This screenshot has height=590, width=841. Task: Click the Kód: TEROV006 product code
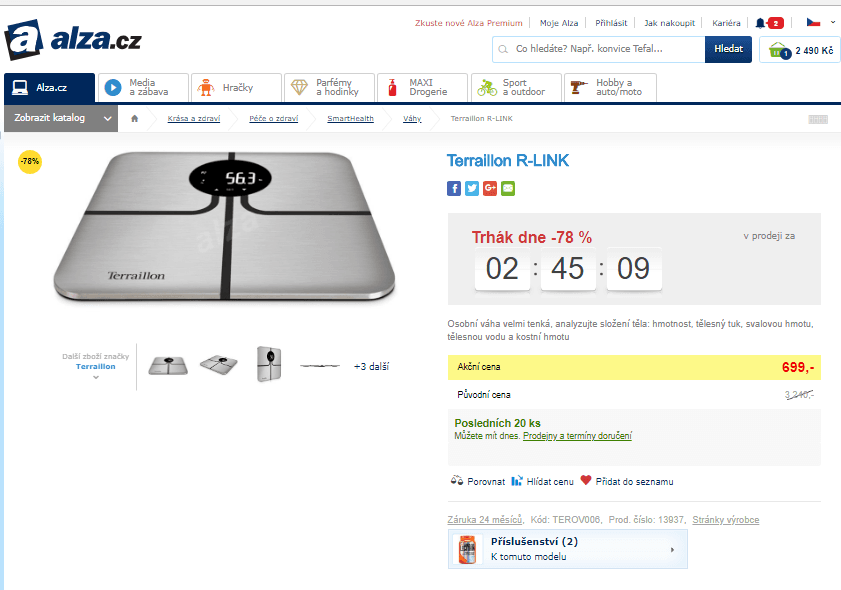click(x=566, y=519)
